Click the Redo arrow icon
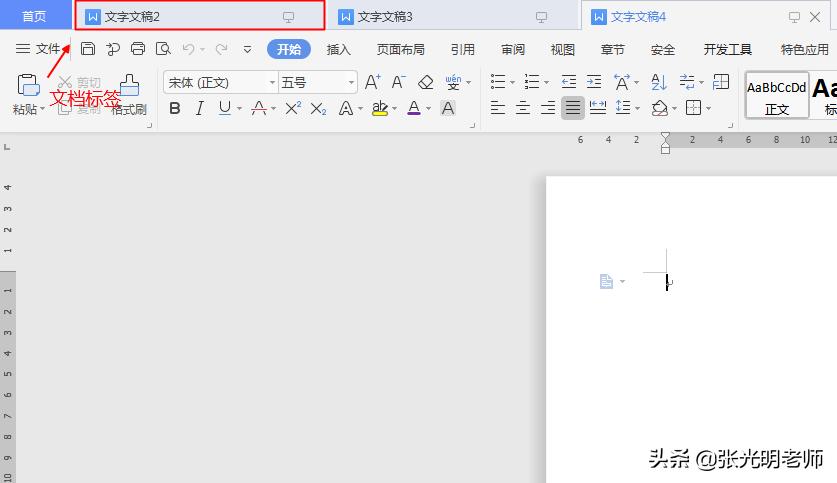837x483 pixels. point(221,50)
